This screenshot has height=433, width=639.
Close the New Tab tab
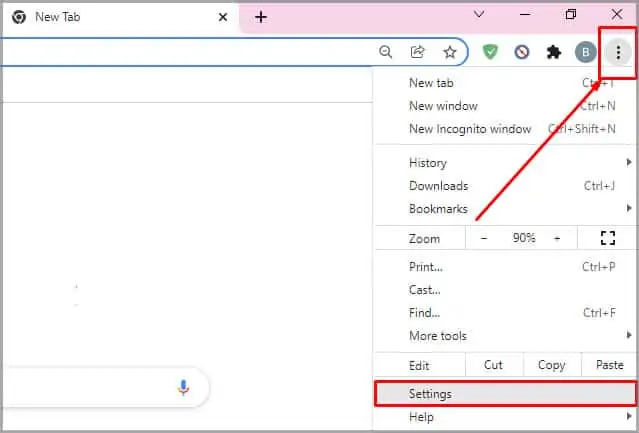[223, 17]
